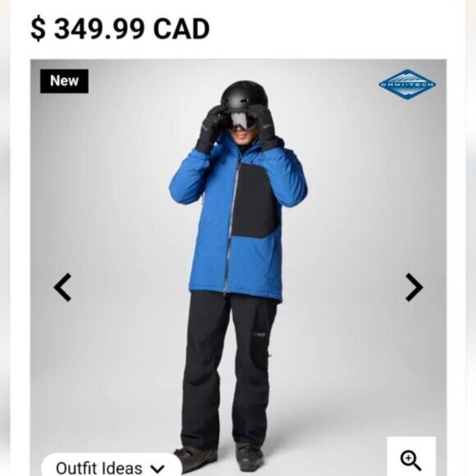Click the ski boot beside Outfit Ideas

196,457
